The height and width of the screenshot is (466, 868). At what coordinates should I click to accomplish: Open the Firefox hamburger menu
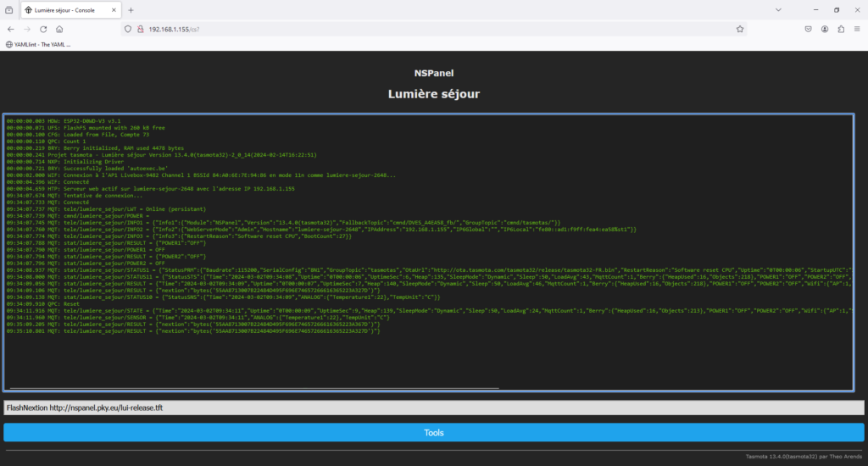pos(857,30)
